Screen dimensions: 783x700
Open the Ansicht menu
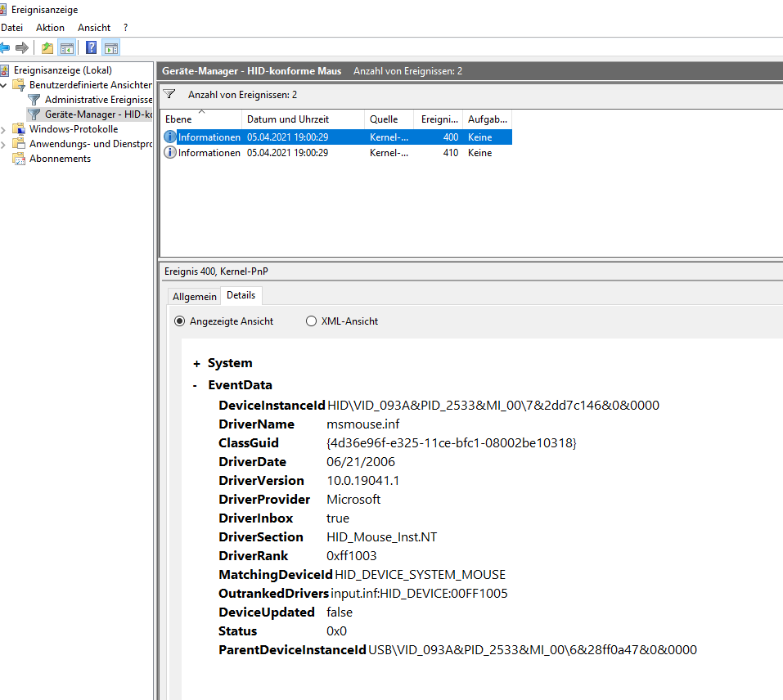[x=94, y=28]
